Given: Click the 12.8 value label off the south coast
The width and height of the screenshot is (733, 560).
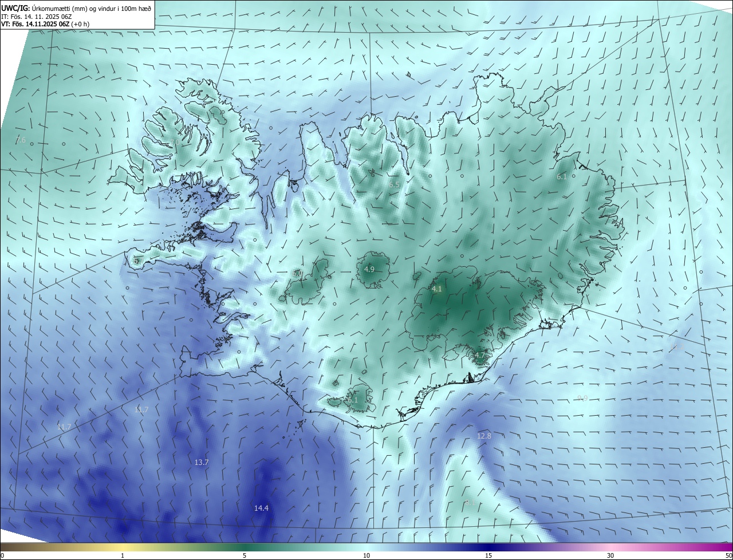Looking at the screenshot, I should click(x=484, y=436).
